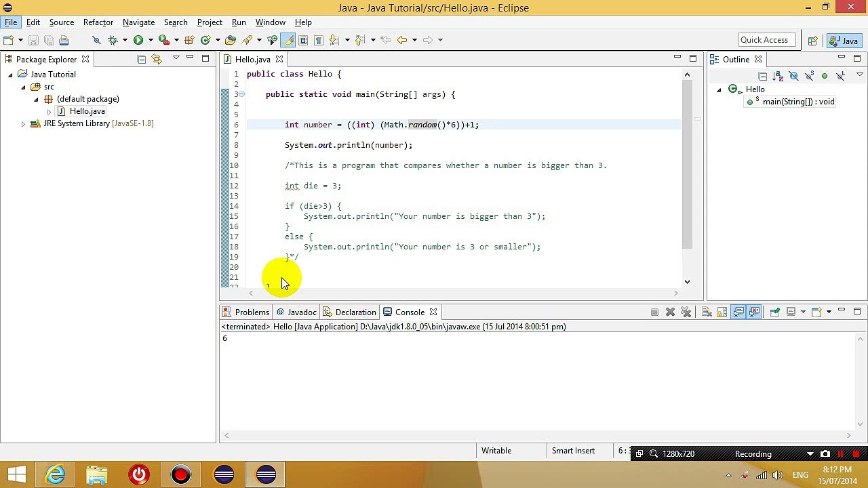Sort Outline alphabetically
The height and width of the screenshot is (488, 868).
coord(778,77)
